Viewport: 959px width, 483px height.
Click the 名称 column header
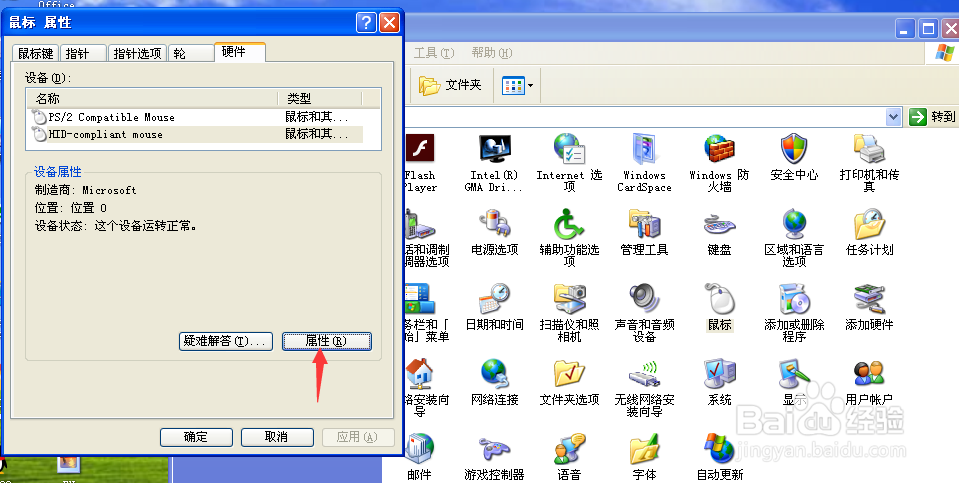[153, 98]
